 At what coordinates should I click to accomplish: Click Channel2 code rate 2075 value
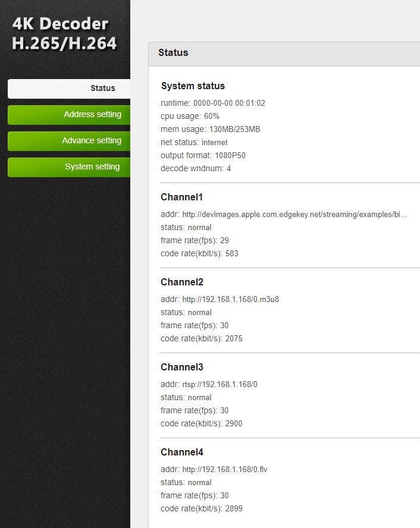tap(234, 339)
